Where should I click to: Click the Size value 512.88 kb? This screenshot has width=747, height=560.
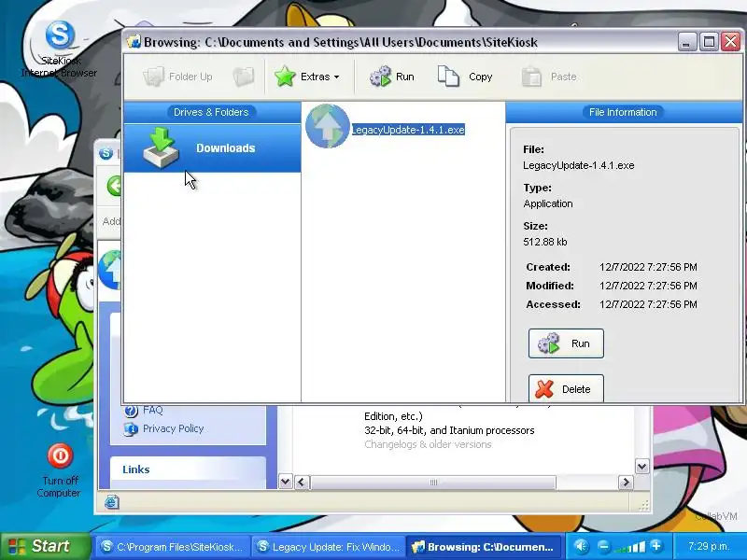[x=545, y=242]
